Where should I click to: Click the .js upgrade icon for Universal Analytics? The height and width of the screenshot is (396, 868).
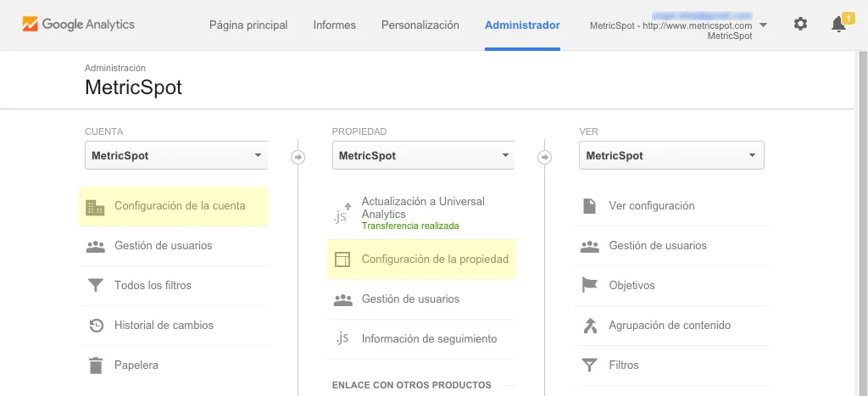342,213
